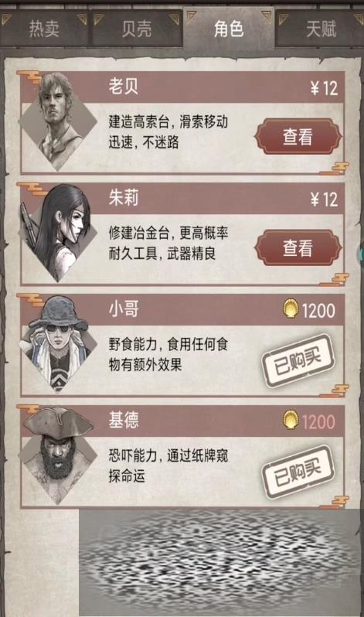Click 老贝 name header
The height and width of the screenshot is (617, 364).
point(124,86)
